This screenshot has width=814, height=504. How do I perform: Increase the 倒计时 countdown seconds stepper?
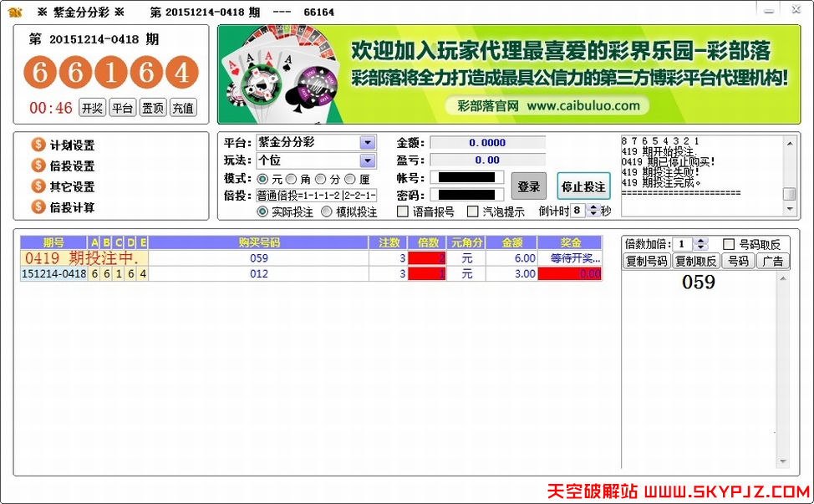coord(593,207)
